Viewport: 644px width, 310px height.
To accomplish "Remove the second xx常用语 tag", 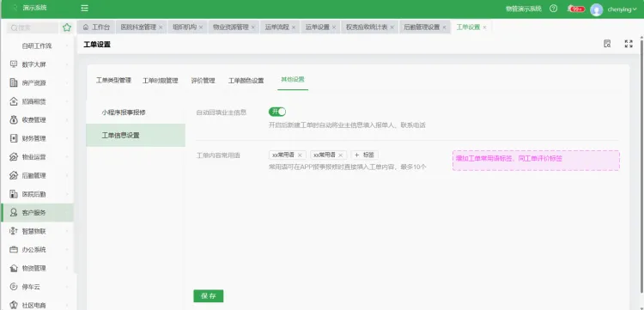I will (x=341, y=155).
